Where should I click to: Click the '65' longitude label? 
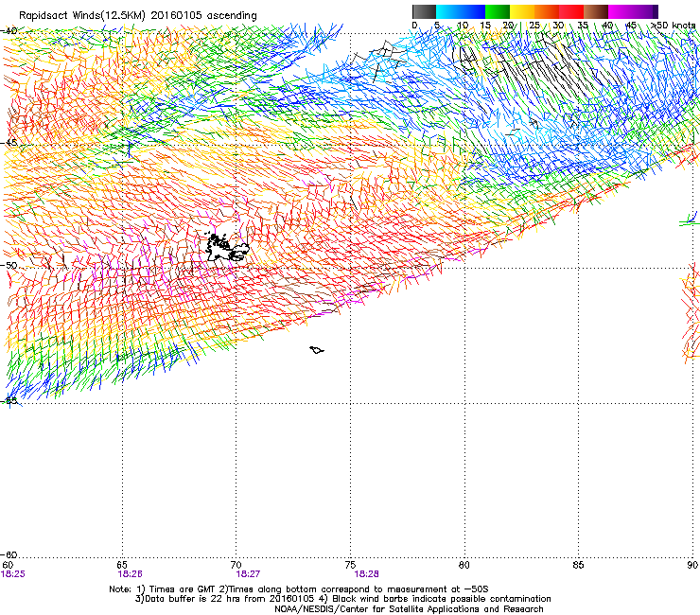[x=122, y=565]
